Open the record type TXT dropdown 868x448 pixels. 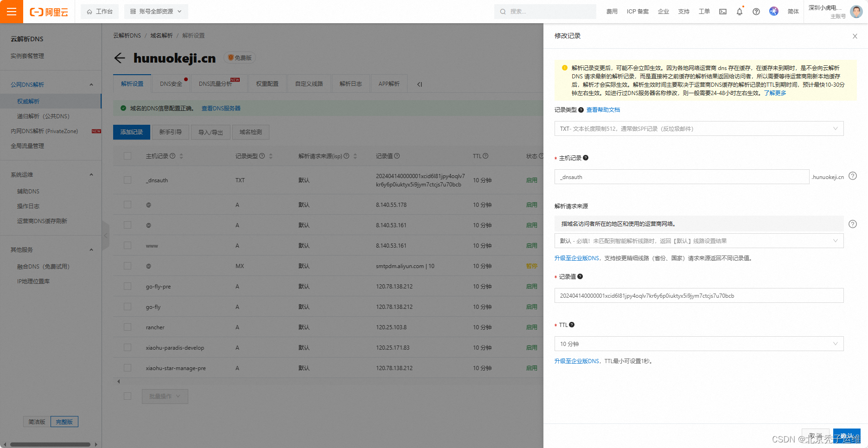pos(699,128)
